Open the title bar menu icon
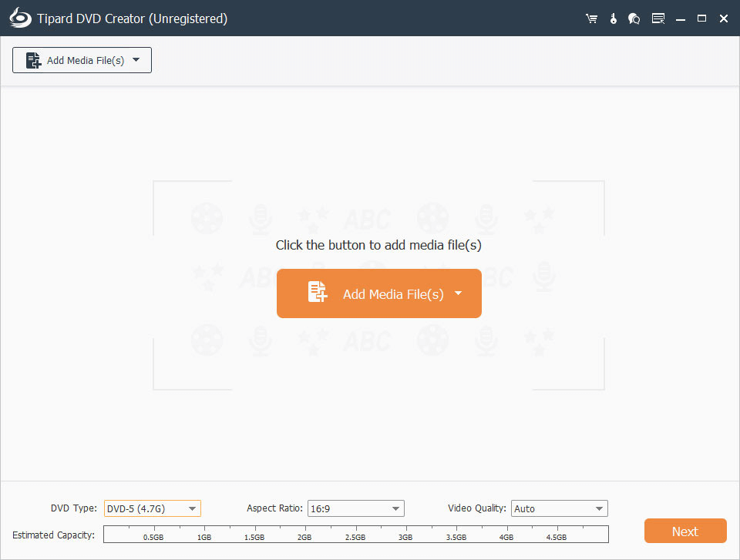 [658, 18]
